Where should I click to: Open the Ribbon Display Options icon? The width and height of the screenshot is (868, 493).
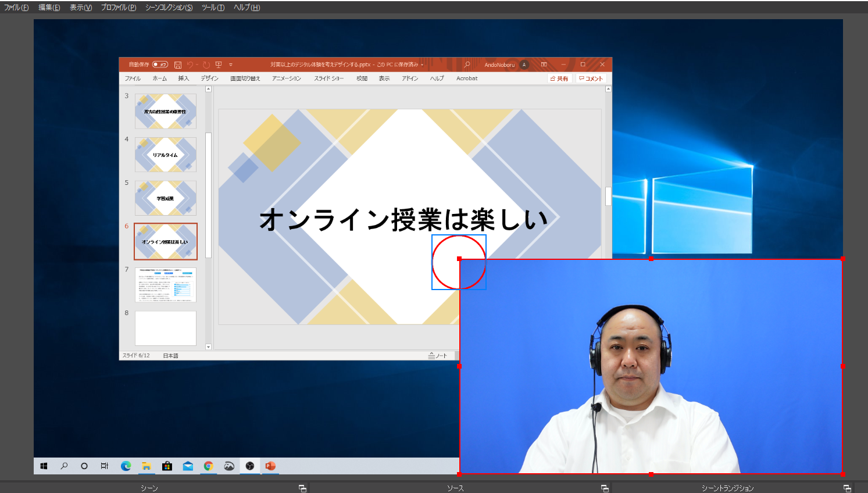(x=544, y=65)
